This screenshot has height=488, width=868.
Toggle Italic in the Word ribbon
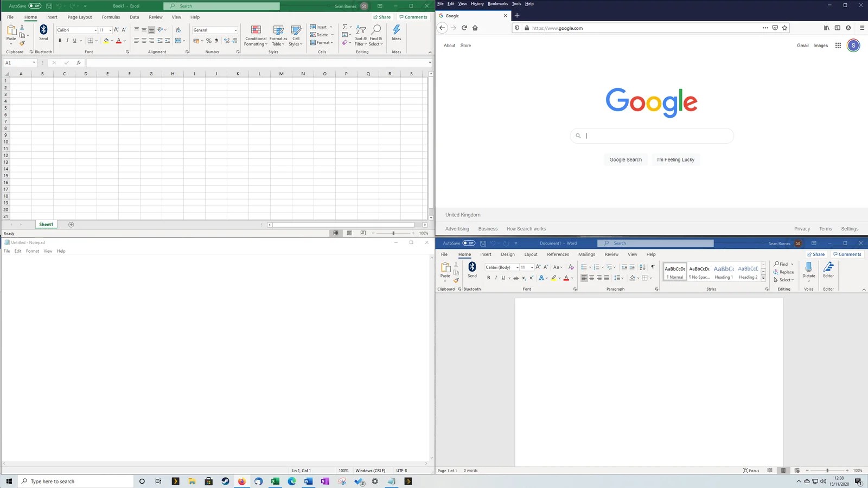pos(496,278)
